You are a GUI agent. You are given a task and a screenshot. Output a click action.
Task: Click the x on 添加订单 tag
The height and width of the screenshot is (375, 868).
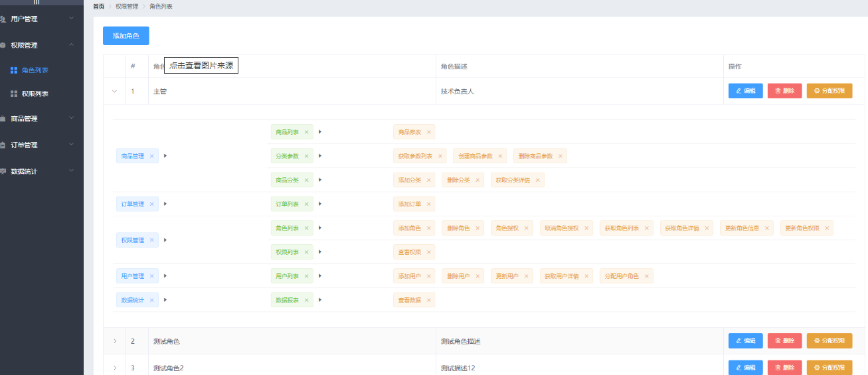point(428,204)
